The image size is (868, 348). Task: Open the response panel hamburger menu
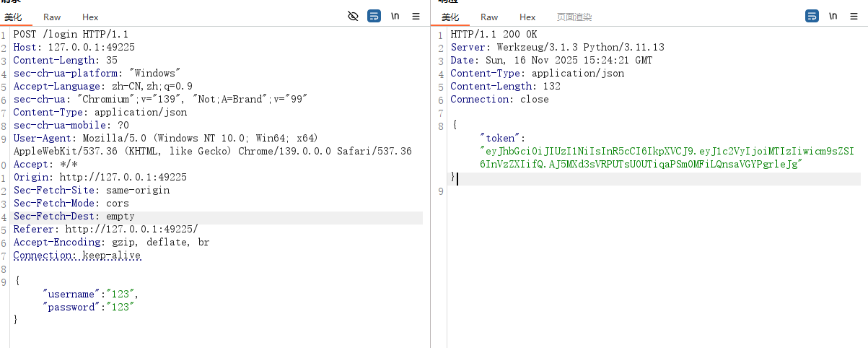pos(854,16)
